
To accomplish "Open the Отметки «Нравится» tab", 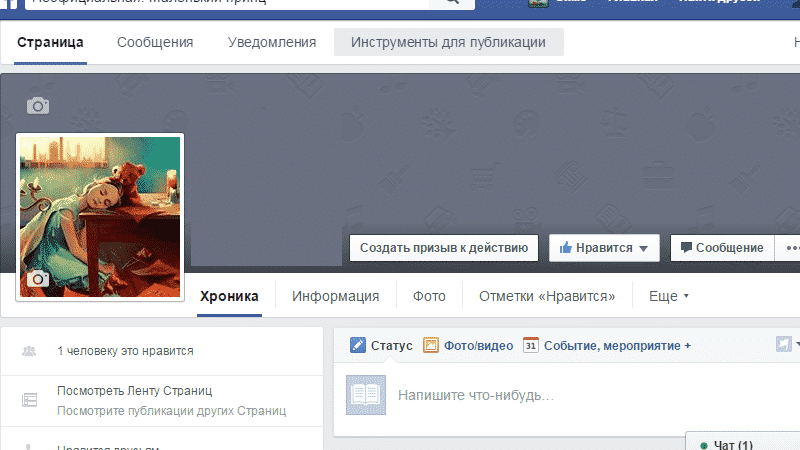I will (x=547, y=296).
